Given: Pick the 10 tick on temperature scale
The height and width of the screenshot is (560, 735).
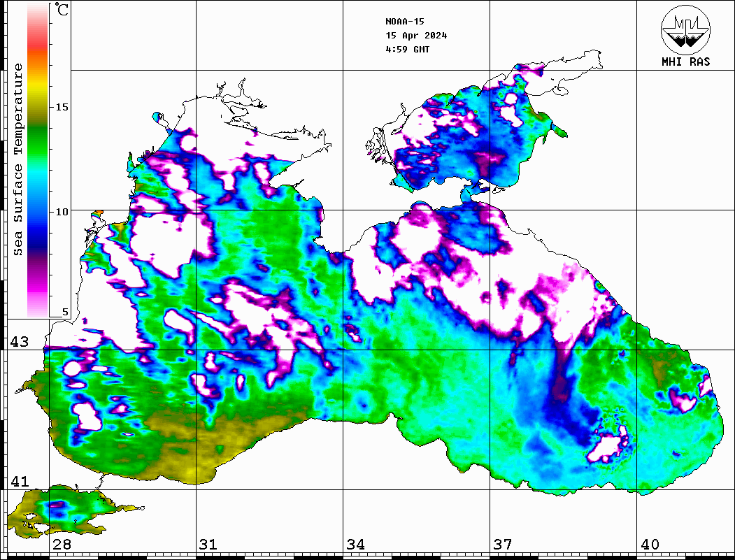Looking at the screenshot, I should point(63,211).
